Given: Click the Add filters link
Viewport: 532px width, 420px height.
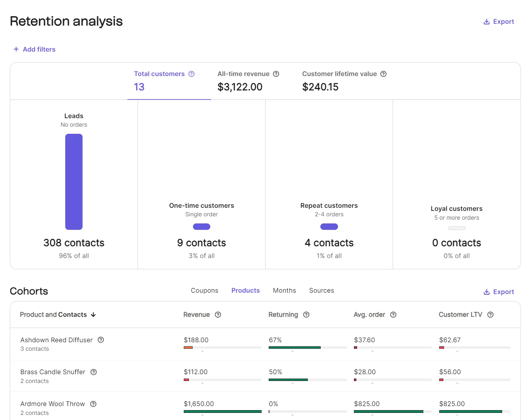Looking at the screenshot, I should coord(34,49).
